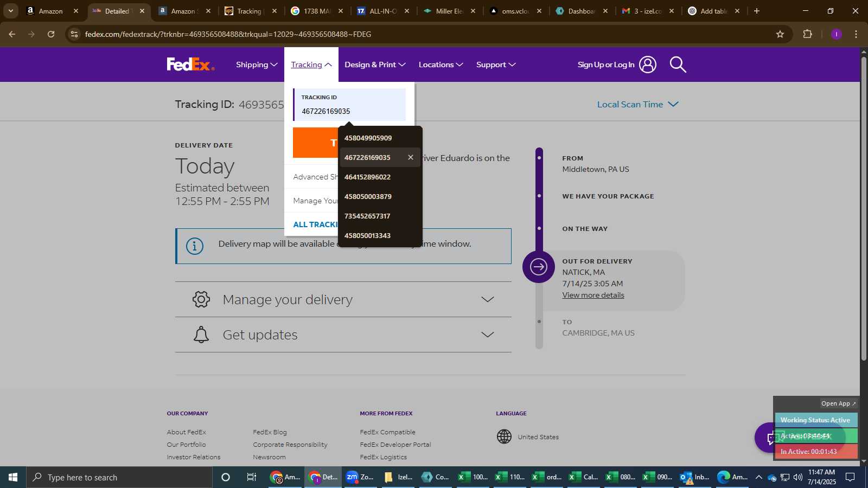Switch to the Dashboard tab
The image size is (868, 488).
click(x=582, y=11)
